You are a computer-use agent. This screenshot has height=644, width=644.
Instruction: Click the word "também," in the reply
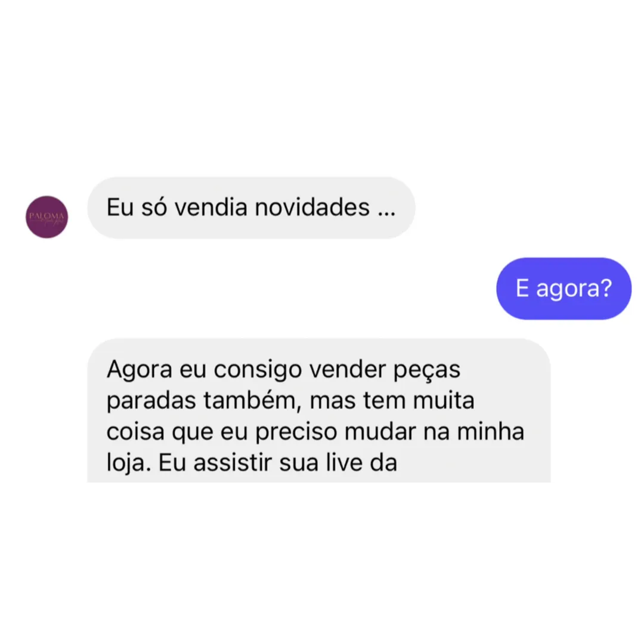point(253,400)
